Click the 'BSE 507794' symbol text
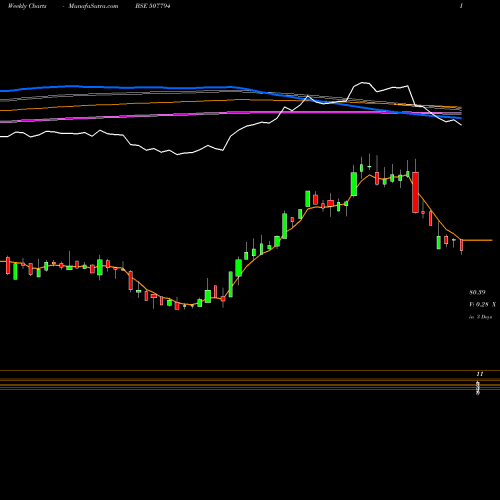Image resolution: width=500 pixels, height=500 pixels. pos(153,6)
